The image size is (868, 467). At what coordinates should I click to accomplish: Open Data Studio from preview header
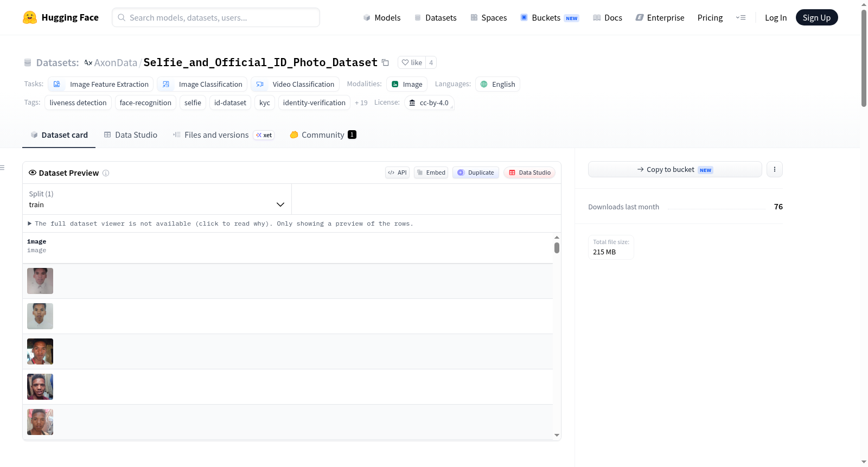(x=529, y=172)
